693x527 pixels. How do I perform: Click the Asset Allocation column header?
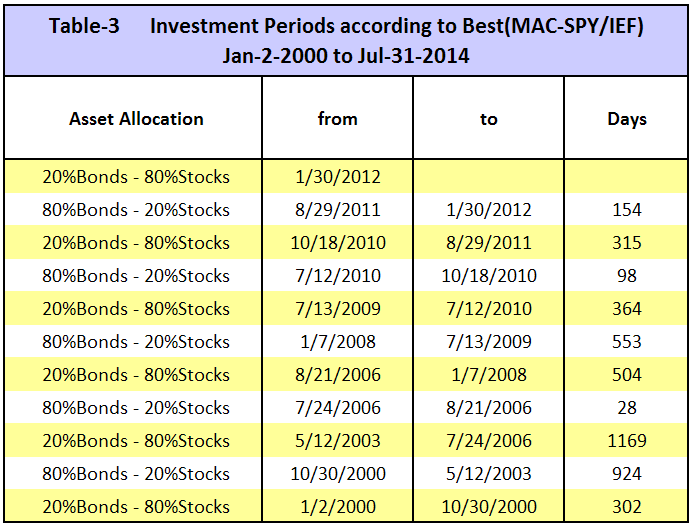136,119
